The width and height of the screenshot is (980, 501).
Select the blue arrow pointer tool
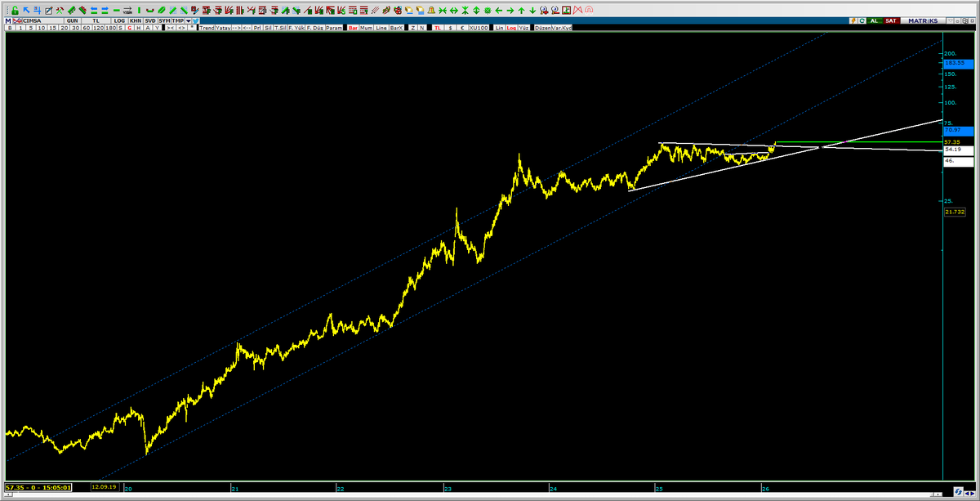[26, 11]
